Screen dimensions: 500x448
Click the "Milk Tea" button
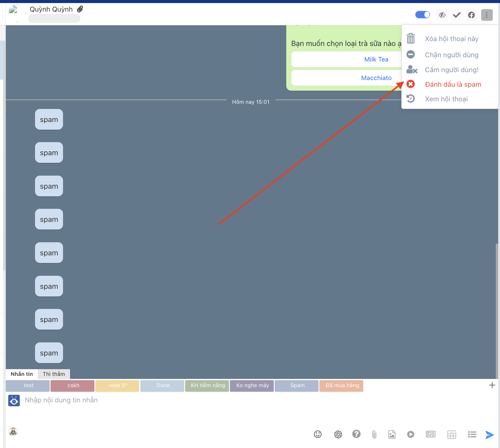coord(376,59)
